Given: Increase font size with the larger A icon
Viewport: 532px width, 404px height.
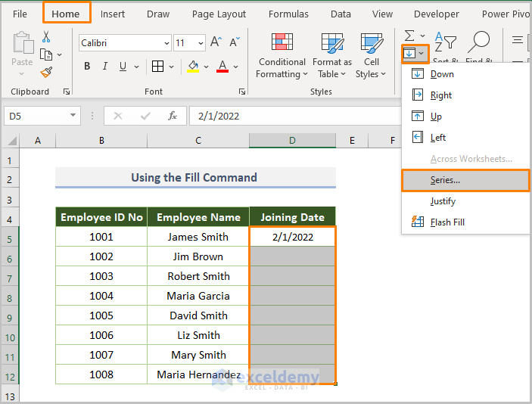Looking at the screenshot, I should coord(216,42).
